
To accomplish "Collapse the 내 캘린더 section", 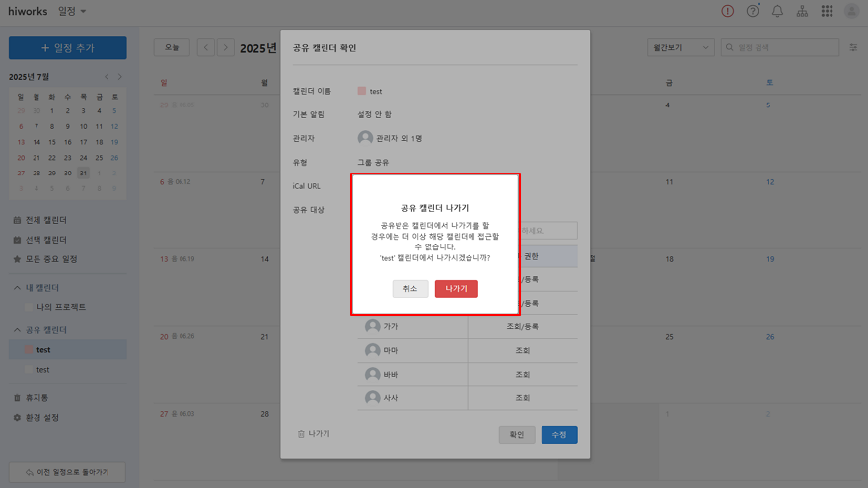I will coord(16,287).
